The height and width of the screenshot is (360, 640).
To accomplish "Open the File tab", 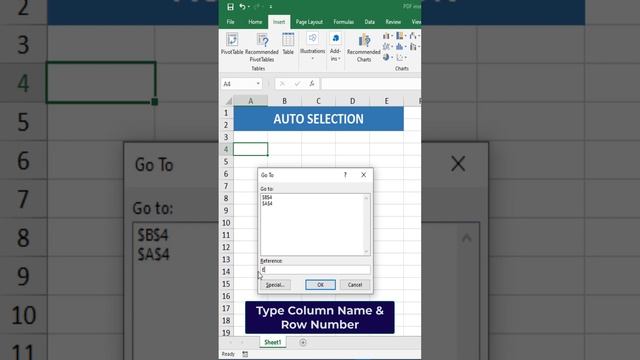I will tap(231, 22).
